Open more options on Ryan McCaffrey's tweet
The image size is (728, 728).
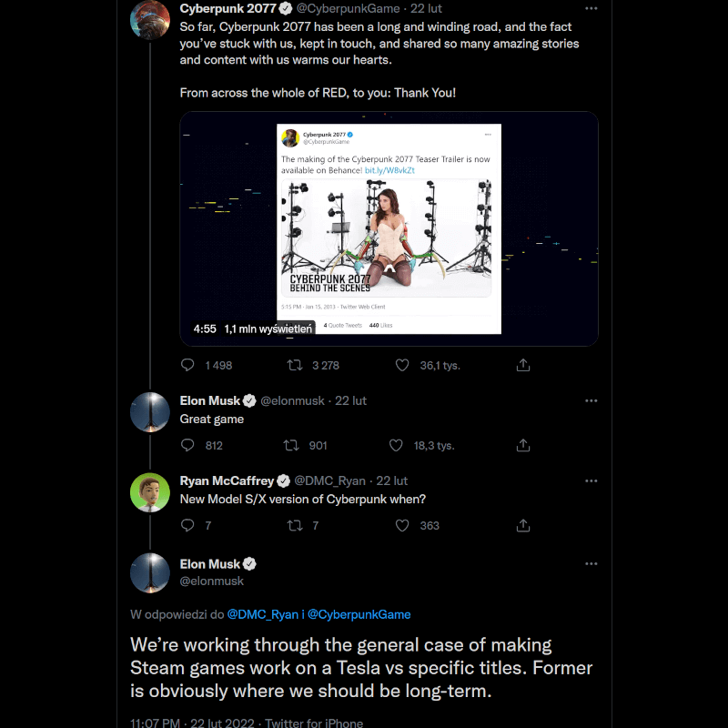click(591, 480)
